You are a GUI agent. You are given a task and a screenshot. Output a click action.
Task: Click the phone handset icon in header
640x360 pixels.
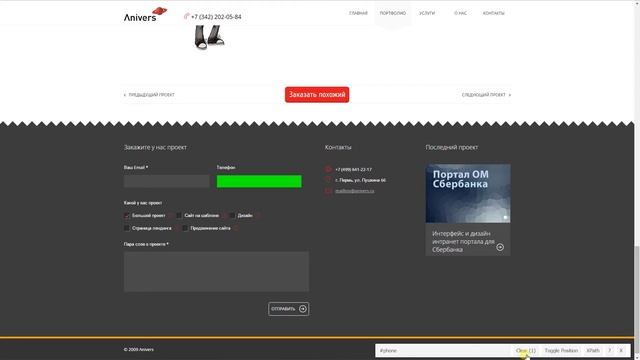coord(187,16)
